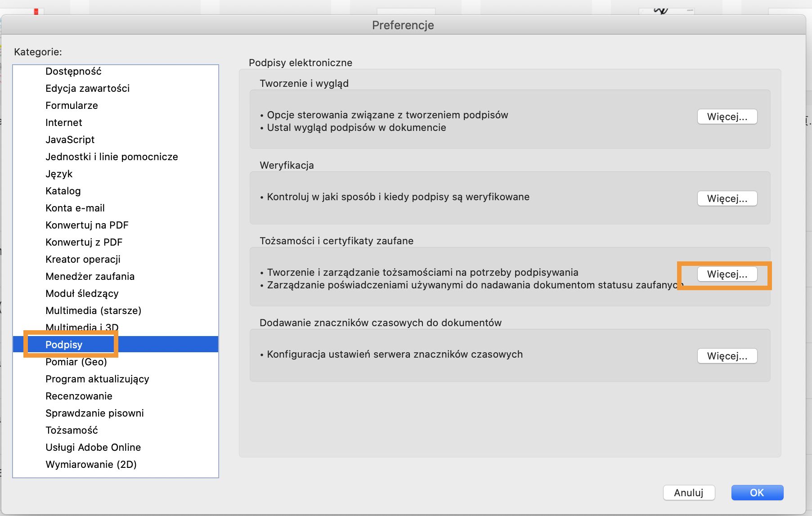The image size is (812, 516).
Task: Choose Edycja zawartości in the category list
Action: coord(87,89)
